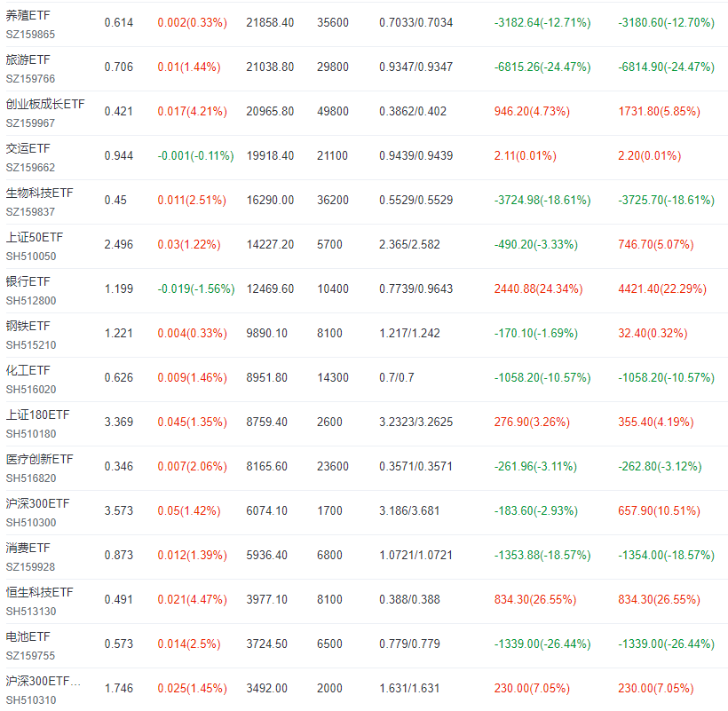728x711 pixels.
Task: Select code SH510180
Action: click(31, 434)
